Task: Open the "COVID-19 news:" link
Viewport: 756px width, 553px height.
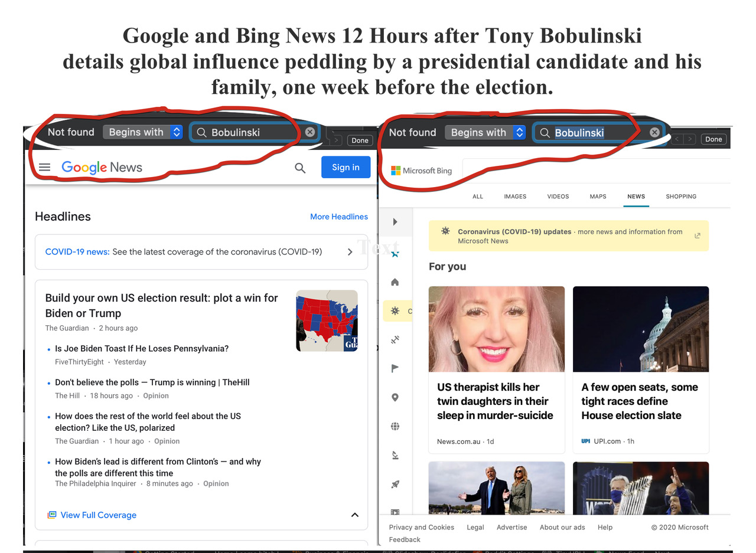Action: click(x=77, y=252)
